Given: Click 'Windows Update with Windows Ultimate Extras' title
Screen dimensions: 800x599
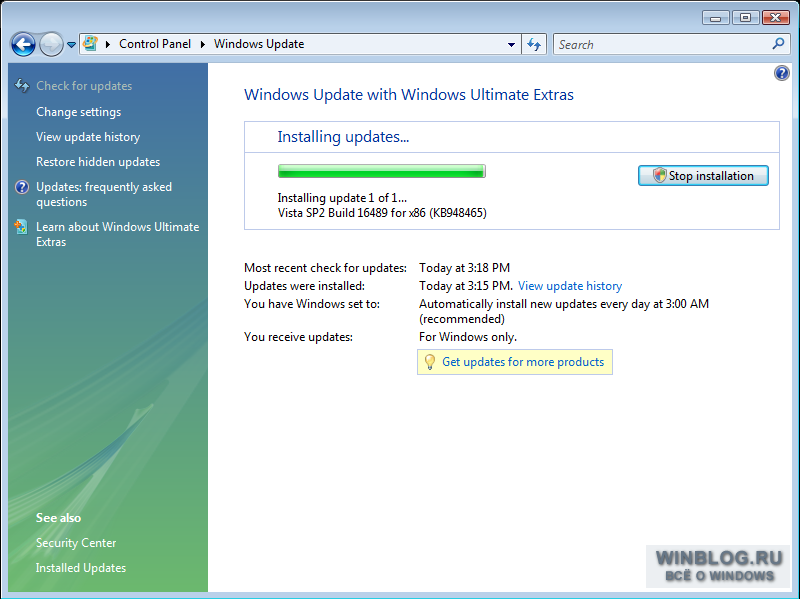Looking at the screenshot, I should 409,95.
